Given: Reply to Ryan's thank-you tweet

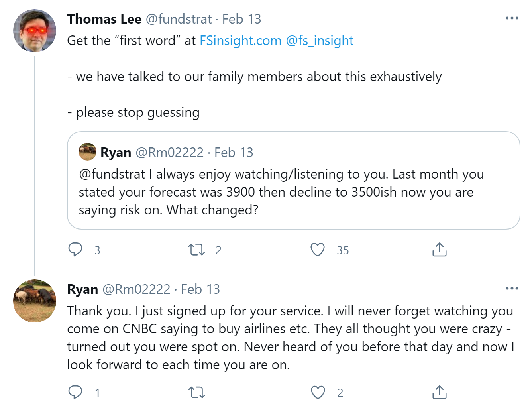Looking at the screenshot, I should tap(75, 392).
